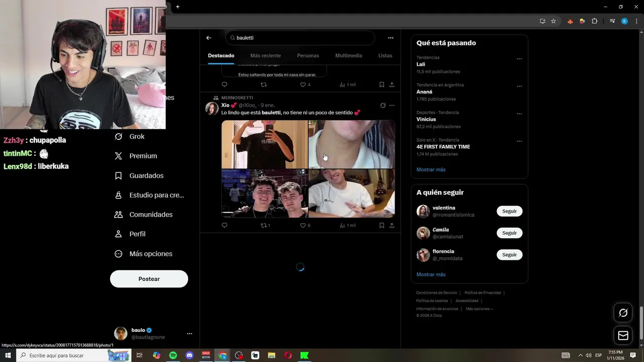Reply to Xio's post about bauletti
Image resolution: width=644 pixels, height=362 pixels.
224,225
